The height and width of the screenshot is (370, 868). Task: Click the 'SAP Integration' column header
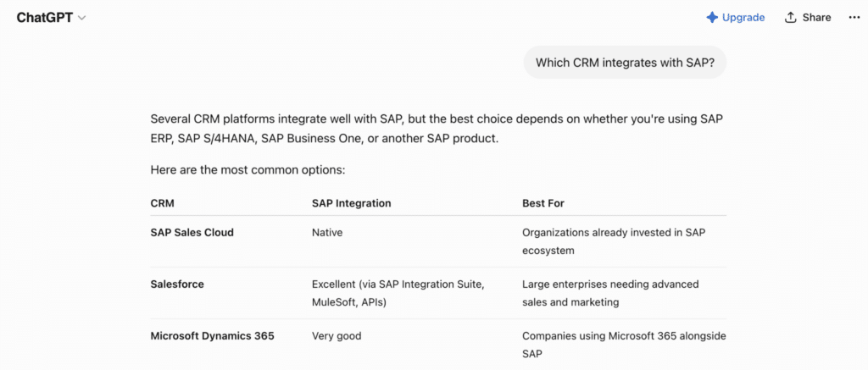pyautogui.click(x=352, y=203)
